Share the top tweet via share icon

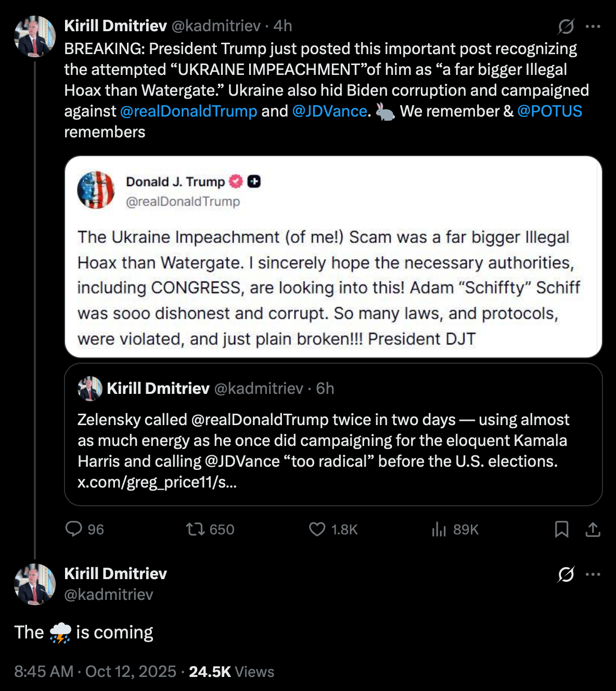click(x=593, y=529)
